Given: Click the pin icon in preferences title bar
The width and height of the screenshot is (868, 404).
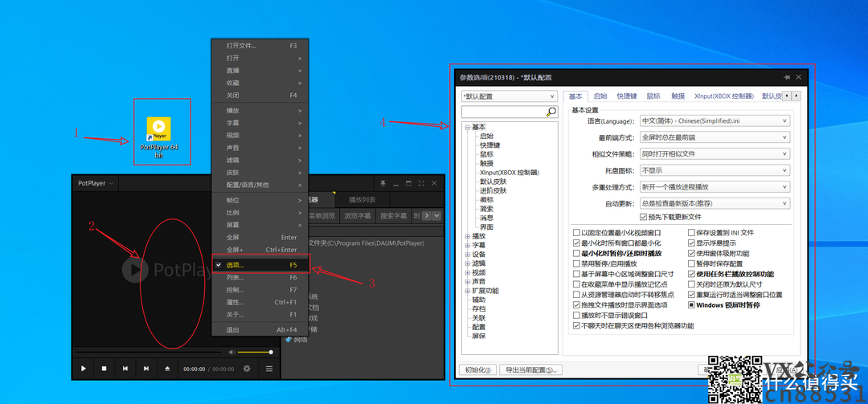Looking at the screenshot, I should (x=787, y=77).
